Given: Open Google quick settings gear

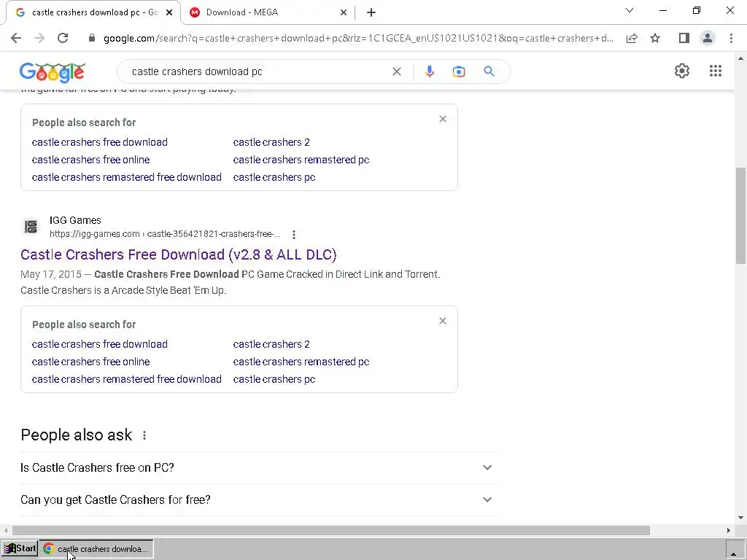Looking at the screenshot, I should click(x=682, y=71).
